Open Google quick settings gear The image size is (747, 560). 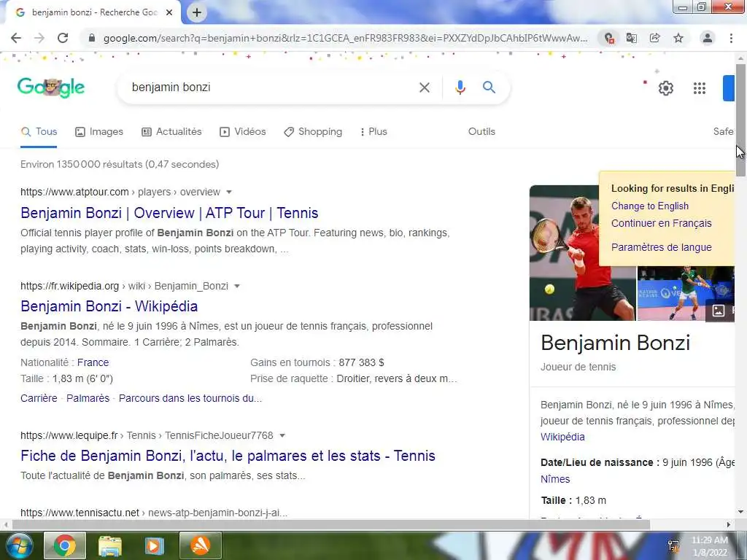point(665,88)
